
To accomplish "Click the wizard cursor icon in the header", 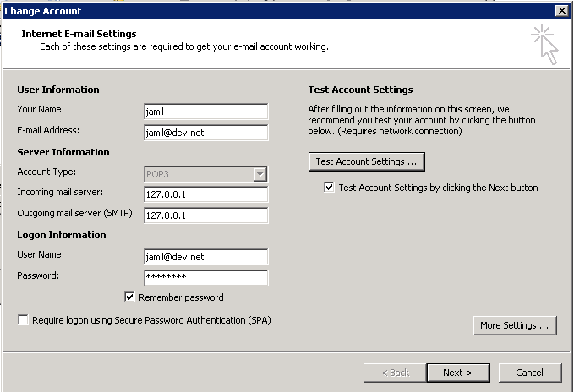I will [x=545, y=44].
